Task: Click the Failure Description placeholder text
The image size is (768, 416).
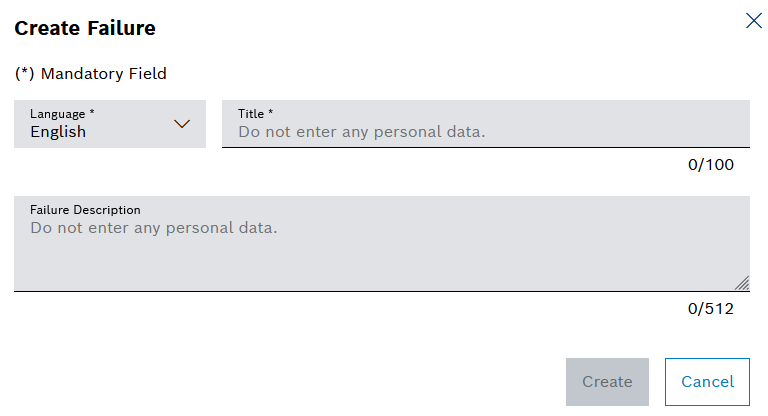Action: (x=153, y=228)
